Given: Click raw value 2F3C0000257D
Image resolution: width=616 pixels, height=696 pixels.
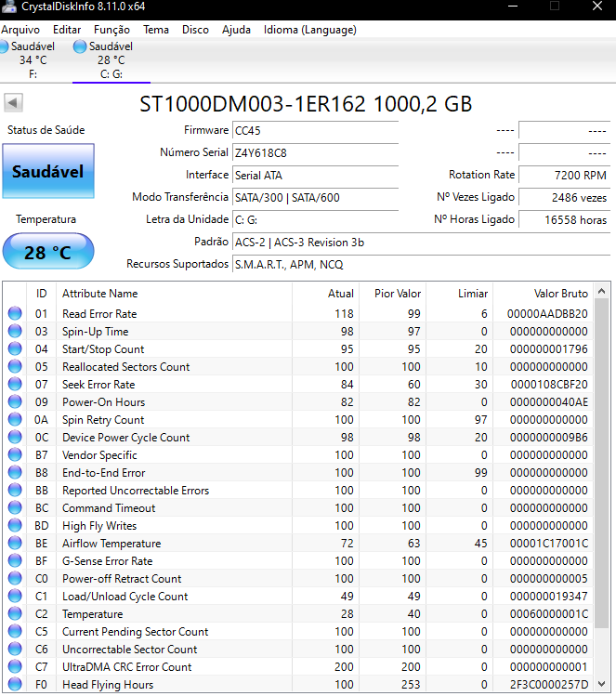Looking at the screenshot, I should pyautogui.click(x=549, y=685).
